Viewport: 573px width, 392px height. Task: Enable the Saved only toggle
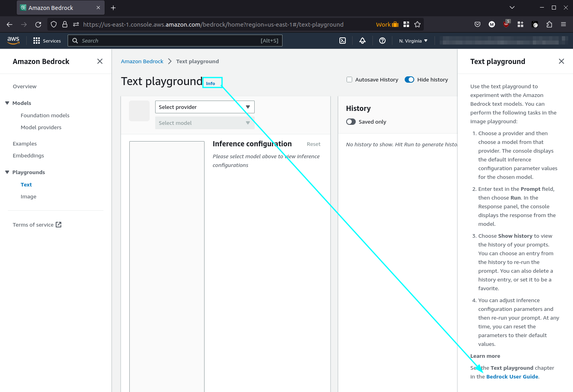pos(351,122)
